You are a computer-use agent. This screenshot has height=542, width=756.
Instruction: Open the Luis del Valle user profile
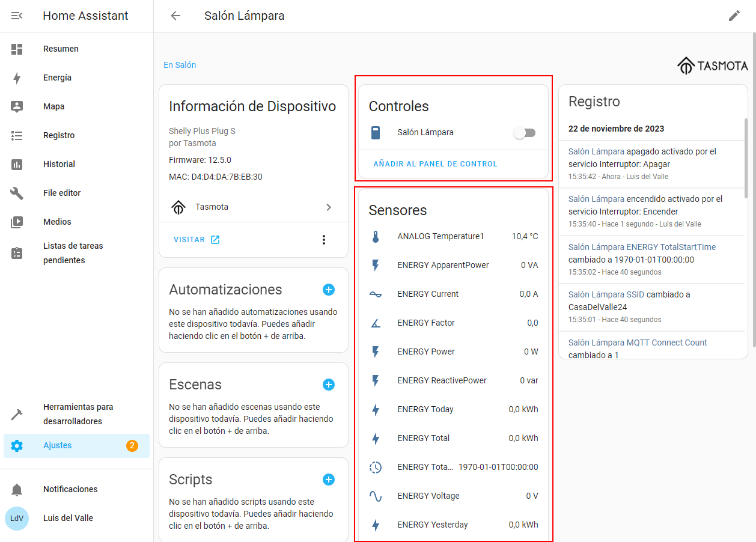pyautogui.click(x=68, y=518)
